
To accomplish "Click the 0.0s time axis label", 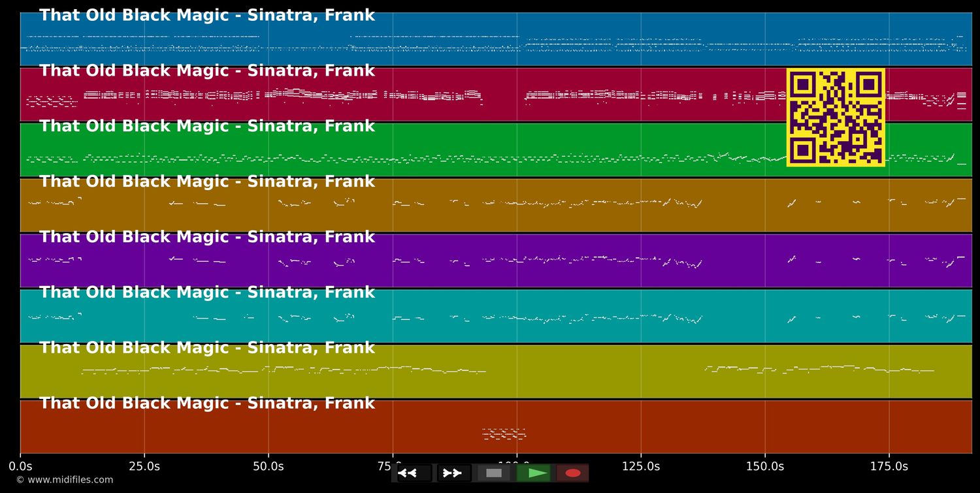I will point(20,466).
